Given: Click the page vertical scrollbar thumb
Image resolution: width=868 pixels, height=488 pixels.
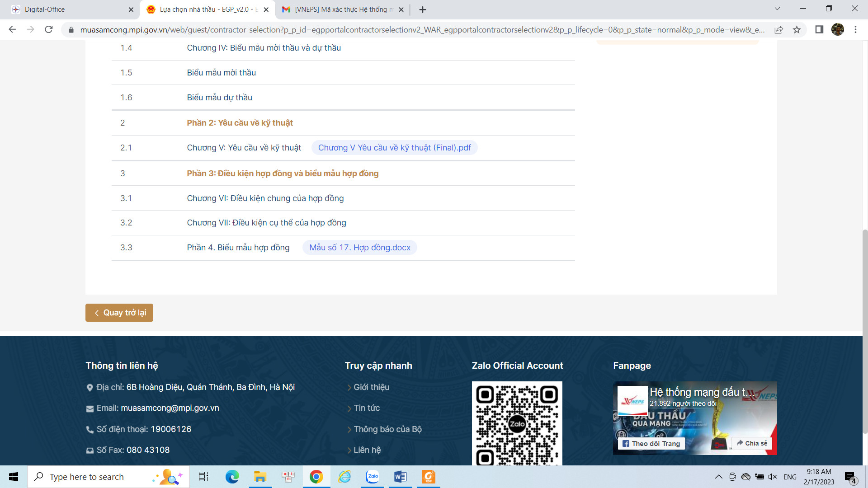Looking at the screenshot, I should 865,331.
